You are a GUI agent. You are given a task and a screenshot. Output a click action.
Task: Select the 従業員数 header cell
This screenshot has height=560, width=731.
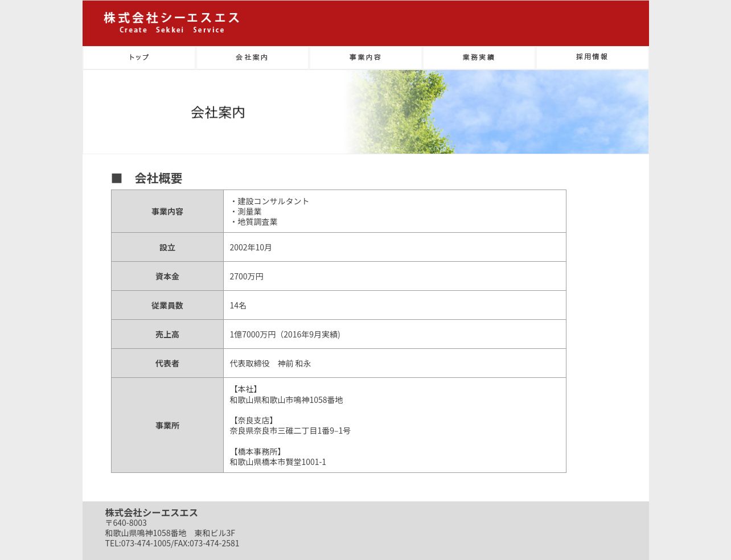[x=167, y=305]
